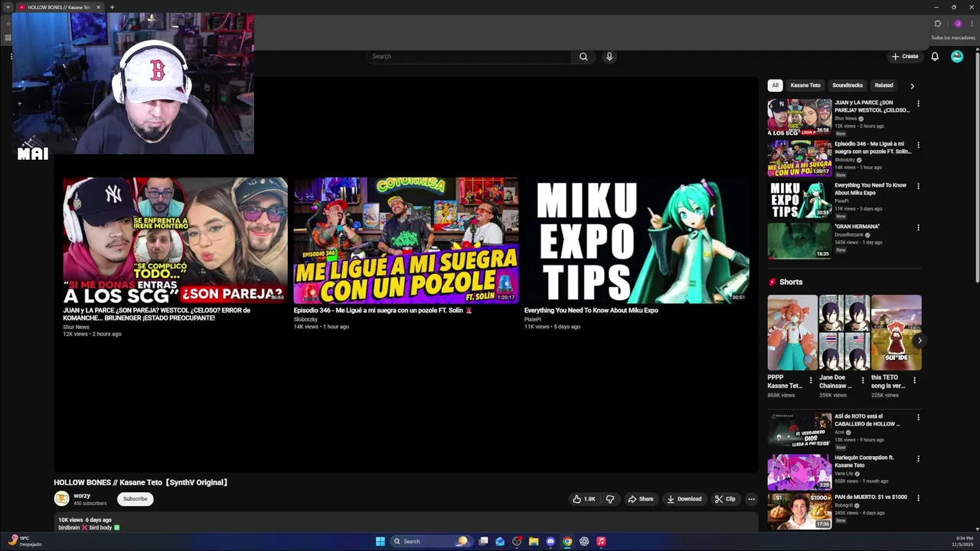Open the YouTube account avatar menu
The image size is (980, 551).
tap(957, 57)
